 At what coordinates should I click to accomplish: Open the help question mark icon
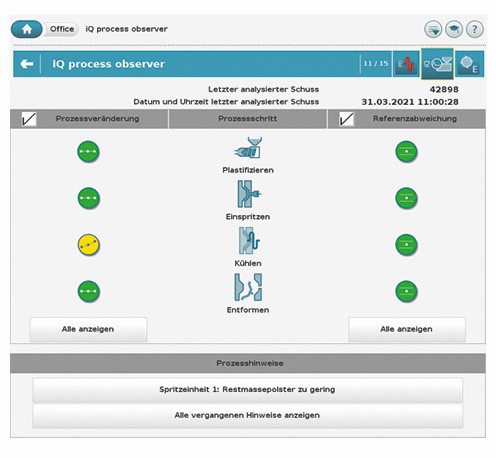tap(474, 29)
